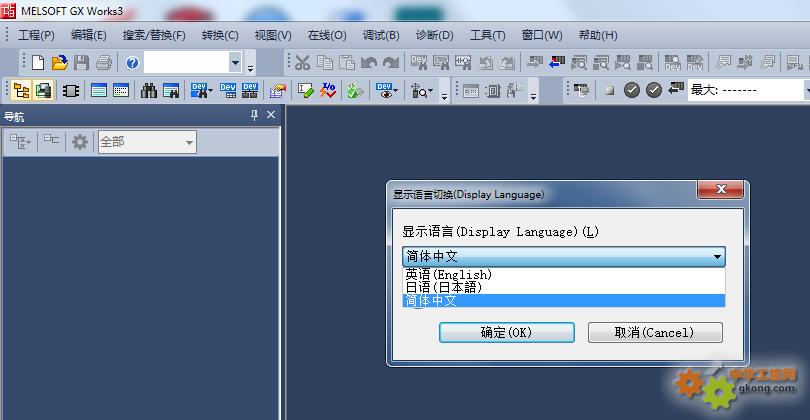The height and width of the screenshot is (420, 810).
Task: Open 视图(V) menu
Action: pyautogui.click(x=273, y=35)
